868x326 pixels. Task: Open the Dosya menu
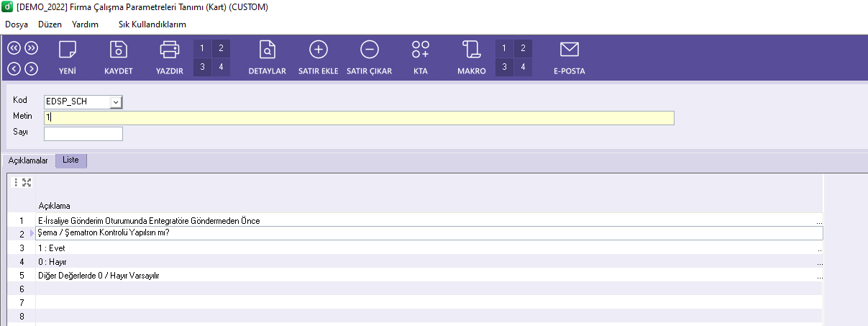17,24
